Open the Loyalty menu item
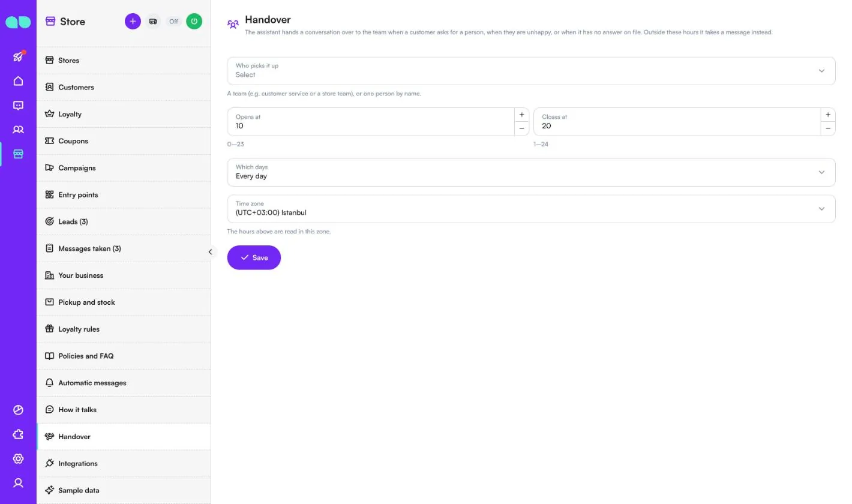 [x=124, y=114]
